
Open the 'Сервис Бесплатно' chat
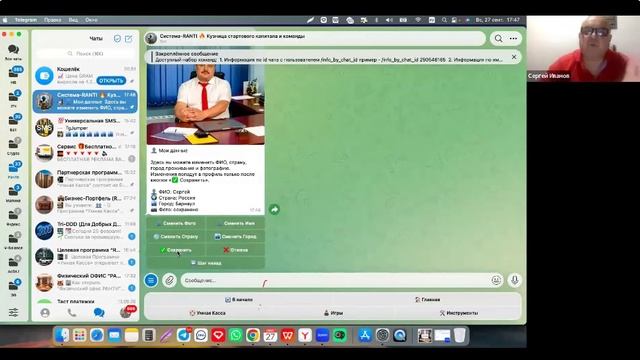point(85,153)
